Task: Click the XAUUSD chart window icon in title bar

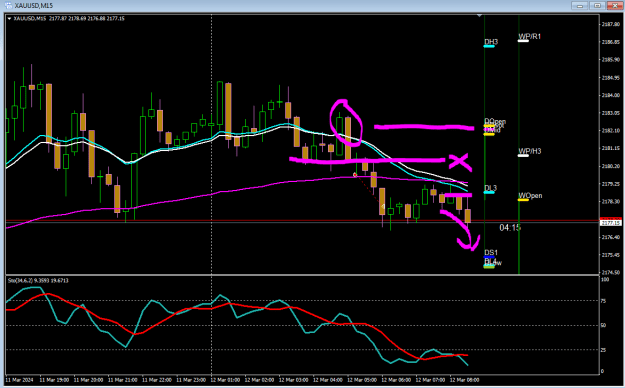Action: click(8, 6)
